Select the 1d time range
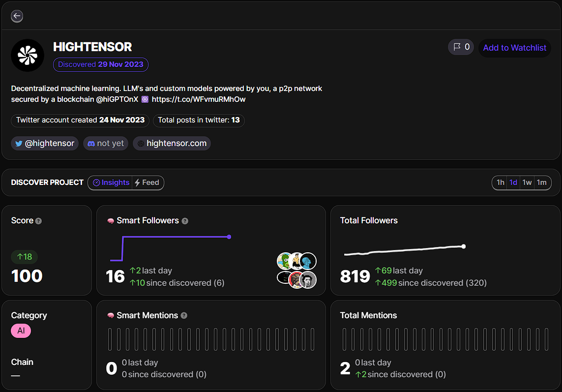Screen dimensions: 562x392 pyautogui.click(x=513, y=182)
